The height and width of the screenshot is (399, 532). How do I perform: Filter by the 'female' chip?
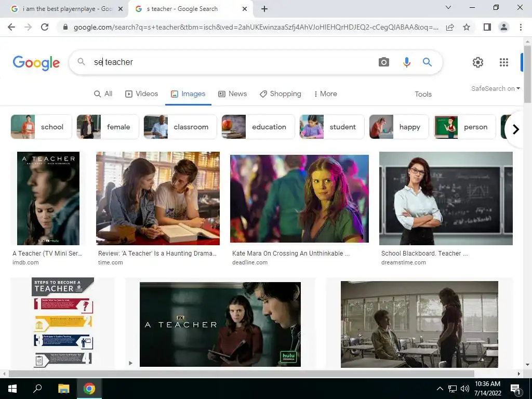pyautogui.click(x=108, y=127)
